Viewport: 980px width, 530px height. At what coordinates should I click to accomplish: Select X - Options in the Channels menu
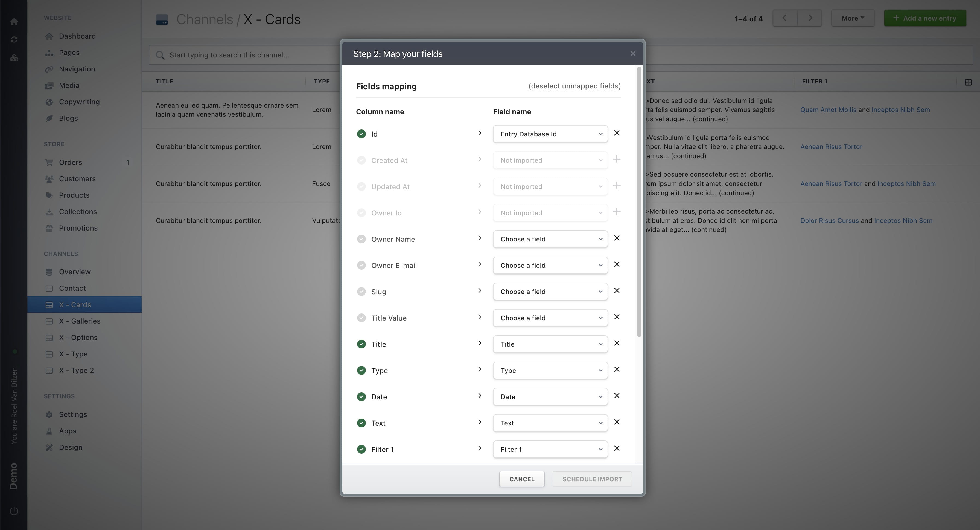tap(78, 337)
